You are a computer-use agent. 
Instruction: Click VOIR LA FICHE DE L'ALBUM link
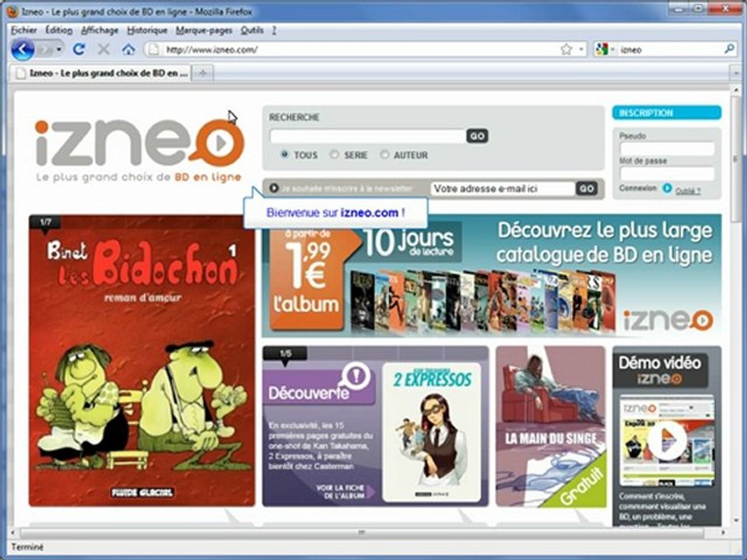340,492
